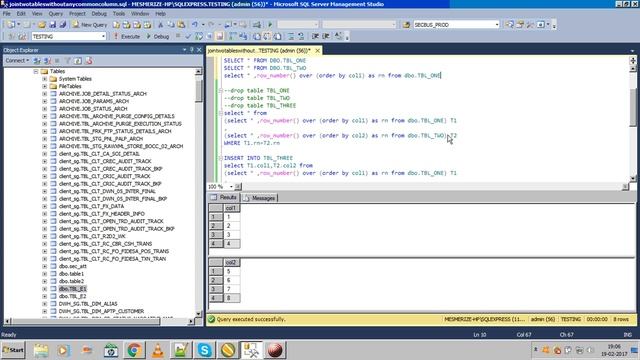This screenshot has width=640, height=360.
Task: Click the Open File folder icon
Action: (x=42, y=24)
